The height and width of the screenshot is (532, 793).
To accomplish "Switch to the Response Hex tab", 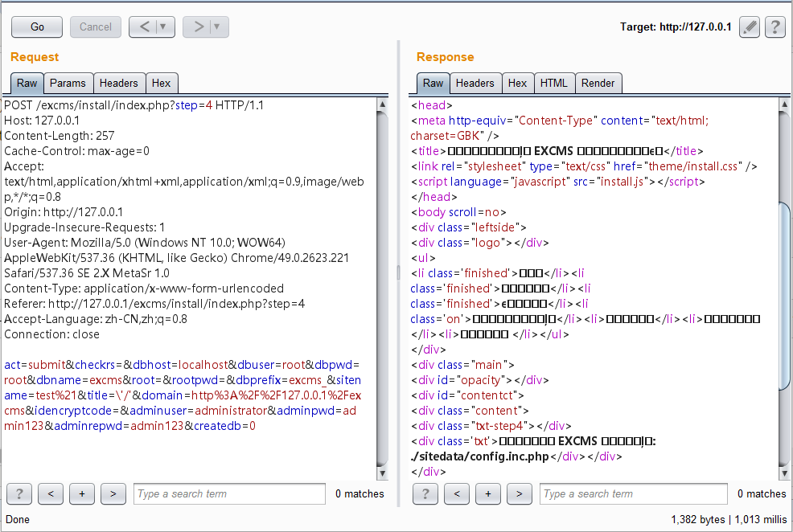I will (x=517, y=84).
